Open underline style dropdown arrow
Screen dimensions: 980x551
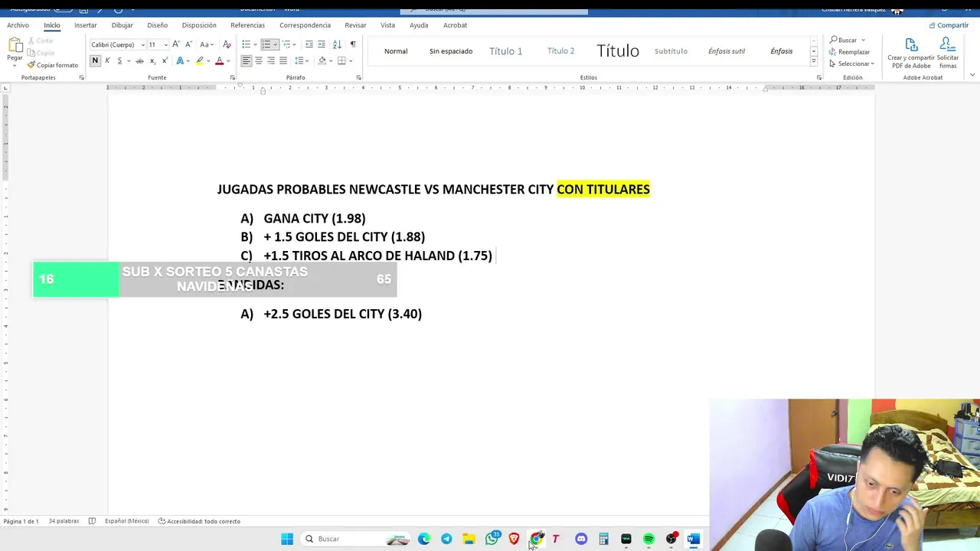[x=128, y=60]
